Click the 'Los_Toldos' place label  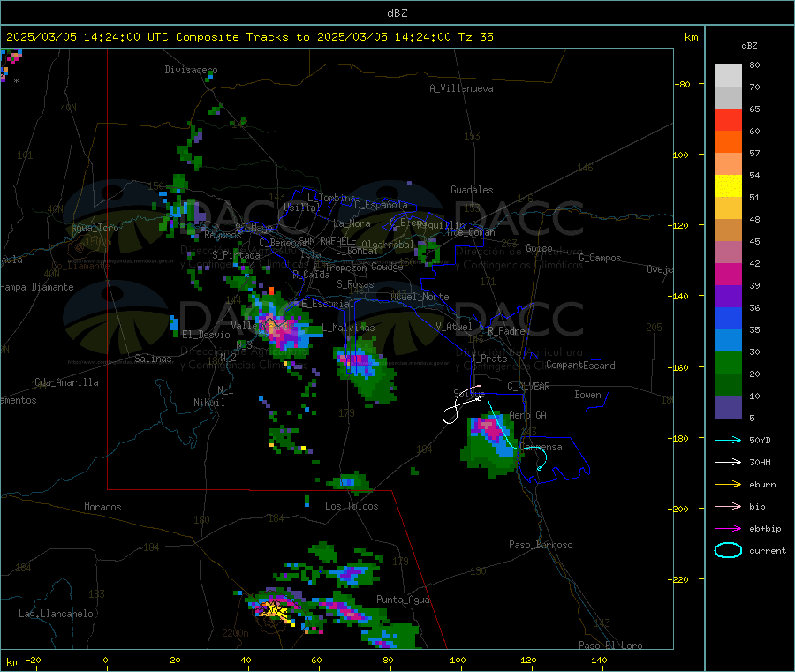[352, 506]
